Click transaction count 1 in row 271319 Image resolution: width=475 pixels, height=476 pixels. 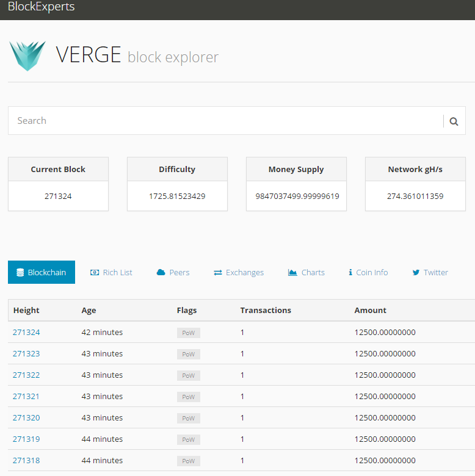[x=242, y=439]
